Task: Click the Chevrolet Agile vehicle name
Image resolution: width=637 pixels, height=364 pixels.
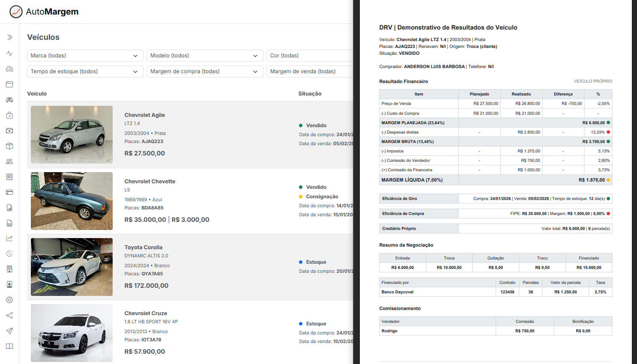Action: coord(144,115)
